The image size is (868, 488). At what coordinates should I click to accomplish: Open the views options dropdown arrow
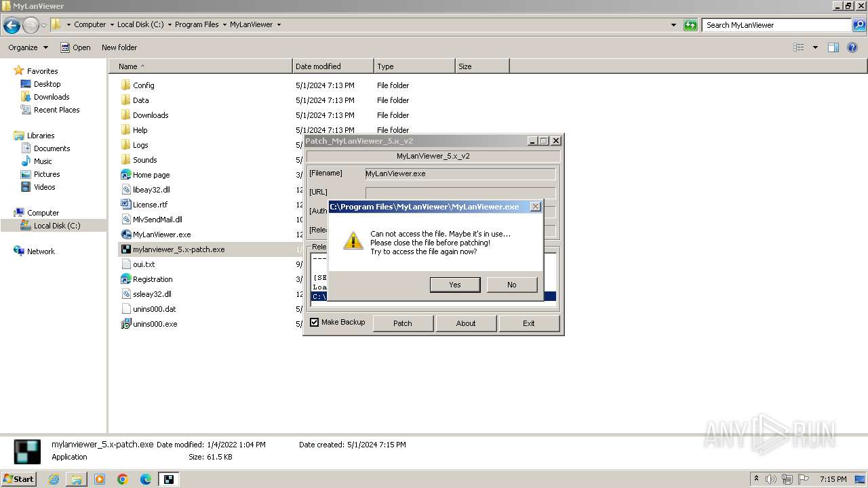click(815, 47)
